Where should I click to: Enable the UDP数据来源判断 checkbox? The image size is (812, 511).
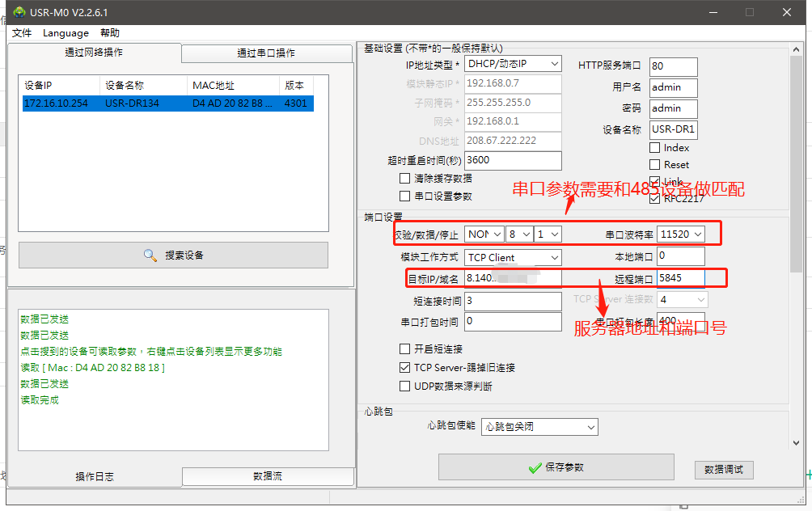click(405, 386)
